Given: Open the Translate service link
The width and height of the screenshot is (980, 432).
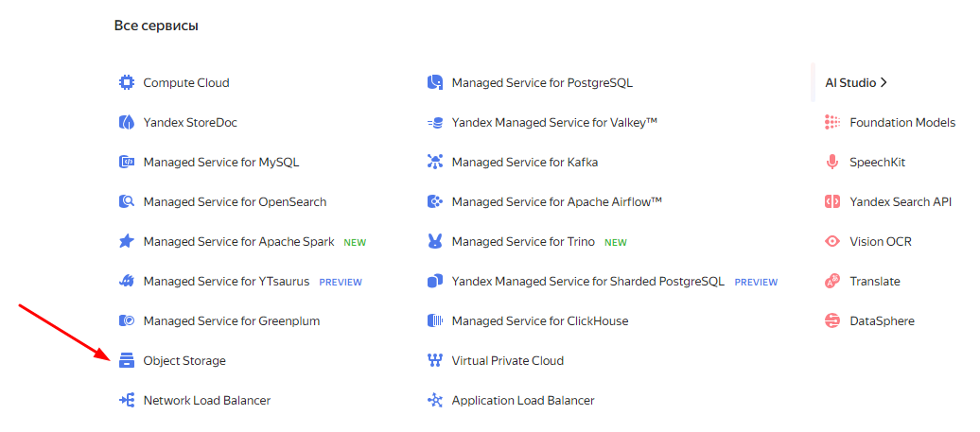Looking at the screenshot, I should 874,282.
